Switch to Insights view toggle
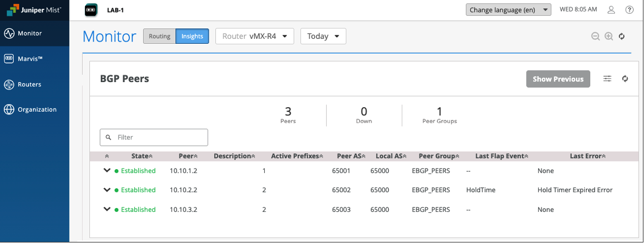Viewport: 644px width, 243px height. [x=192, y=37]
